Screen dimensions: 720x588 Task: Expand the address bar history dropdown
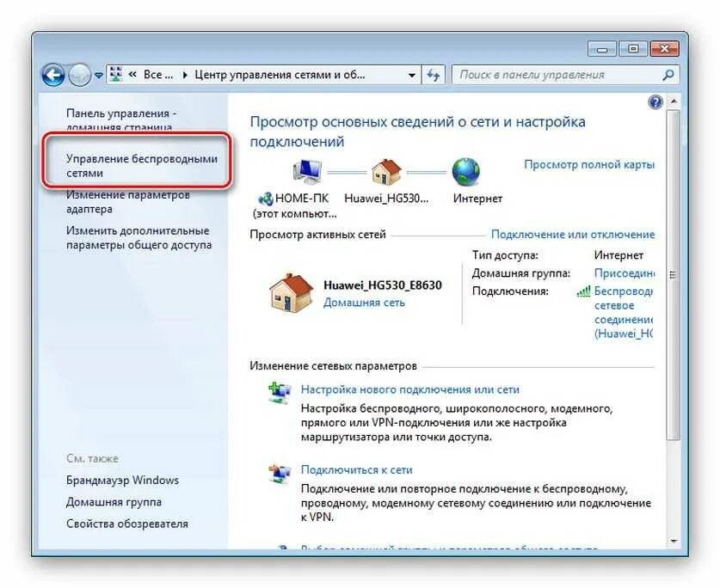pos(412,75)
